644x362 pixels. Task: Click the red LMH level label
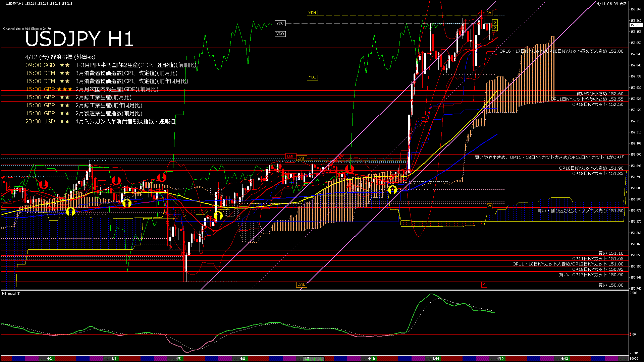coord(290,156)
